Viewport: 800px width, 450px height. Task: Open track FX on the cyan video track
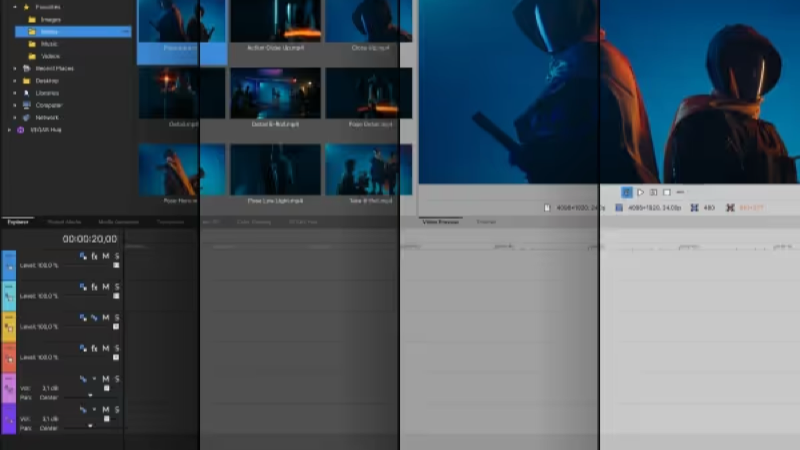(94, 287)
